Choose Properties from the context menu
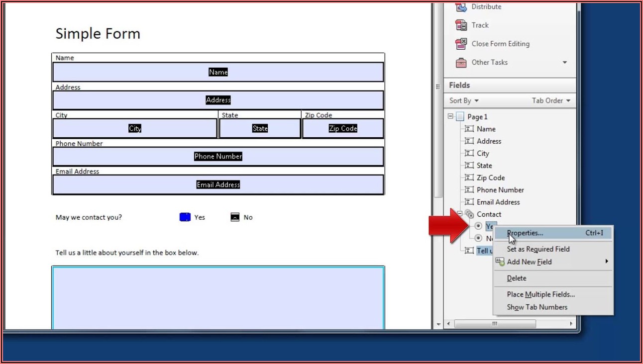643x364 pixels. 524,233
